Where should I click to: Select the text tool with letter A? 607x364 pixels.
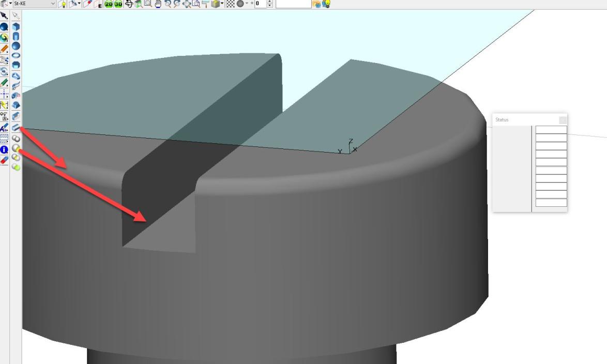4,127
